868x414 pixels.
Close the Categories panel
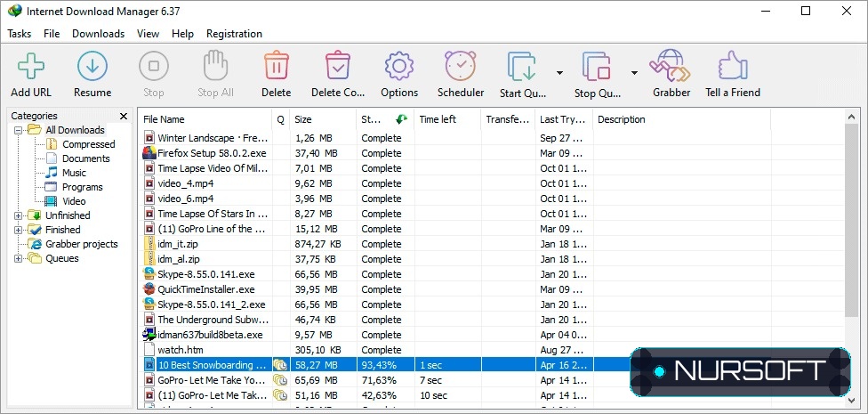124,116
